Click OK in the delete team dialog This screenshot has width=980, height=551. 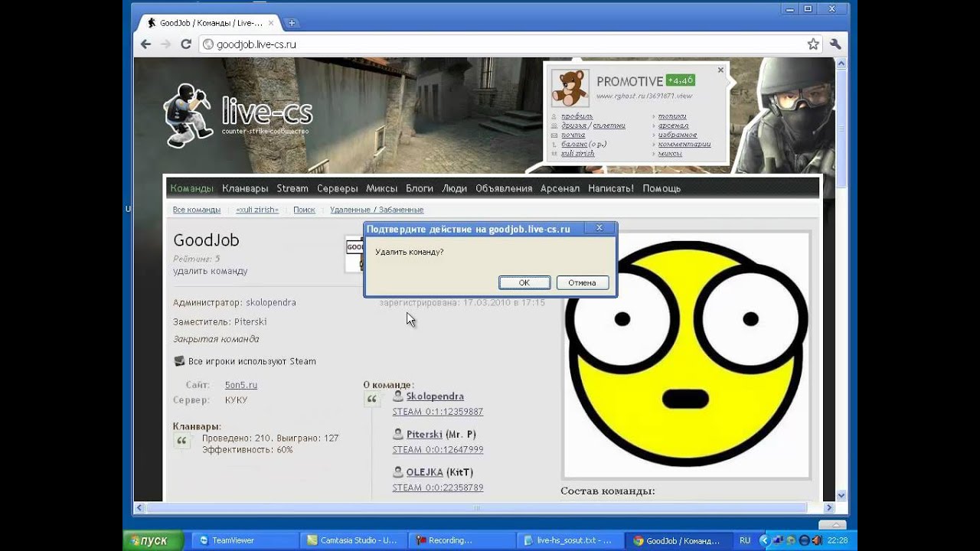pyautogui.click(x=524, y=282)
